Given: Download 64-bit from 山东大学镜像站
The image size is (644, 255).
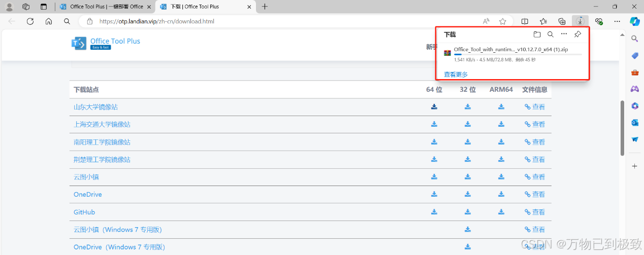Looking at the screenshot, I should [x=434, y=107].
